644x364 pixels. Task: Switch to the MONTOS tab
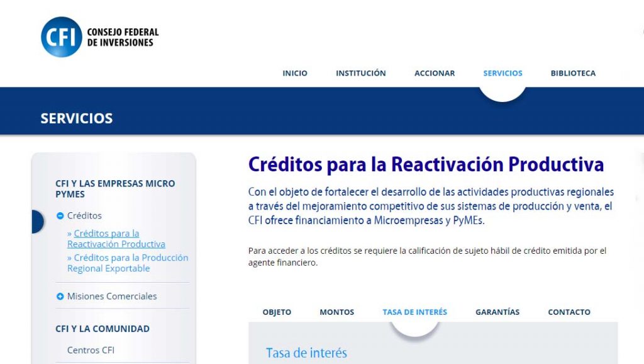pos(337,312)
